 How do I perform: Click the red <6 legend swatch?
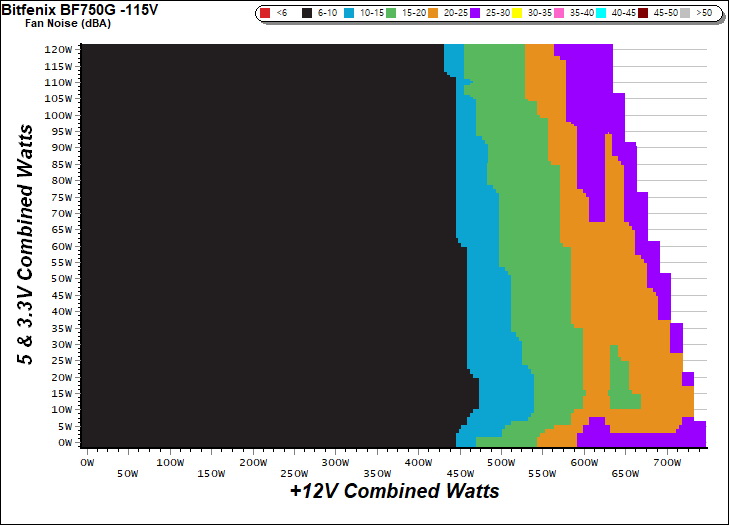265,13
